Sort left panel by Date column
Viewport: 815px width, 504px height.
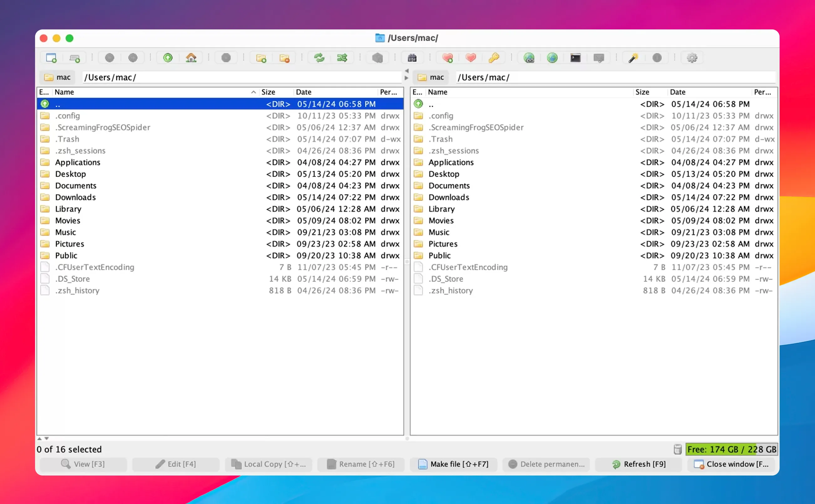coord(336,92)
